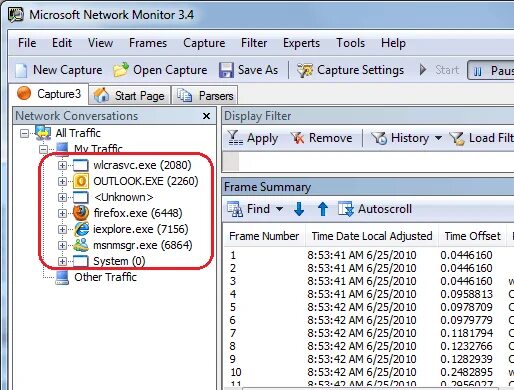The height and width of the screenshot is (390, 514).
Task: Click the History filter icon
Action: pyautogui.click(x=379, y=138)
